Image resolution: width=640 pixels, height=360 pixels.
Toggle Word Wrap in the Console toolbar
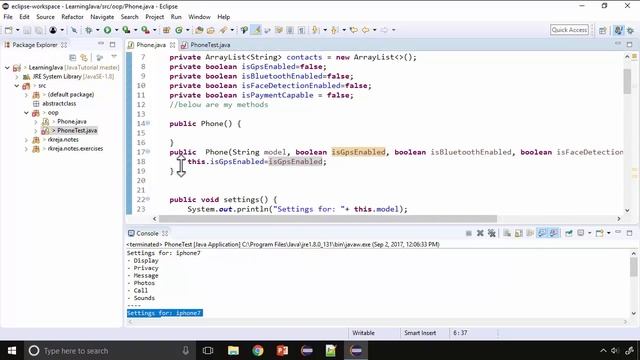[x=530, y=233]
